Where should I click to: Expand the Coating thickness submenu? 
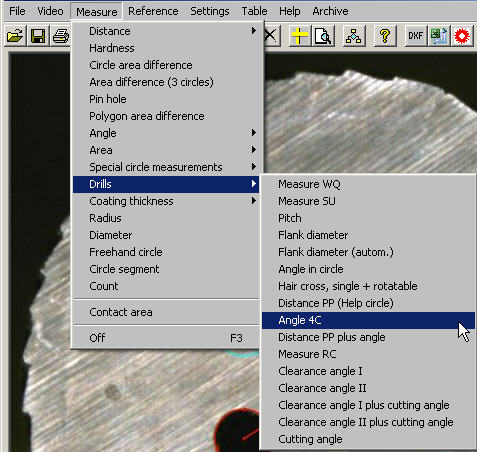tap(166, 201)
